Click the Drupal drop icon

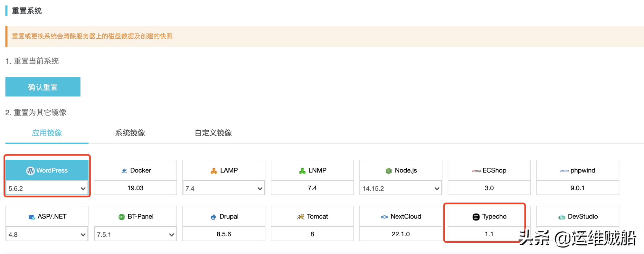[213, 217]
